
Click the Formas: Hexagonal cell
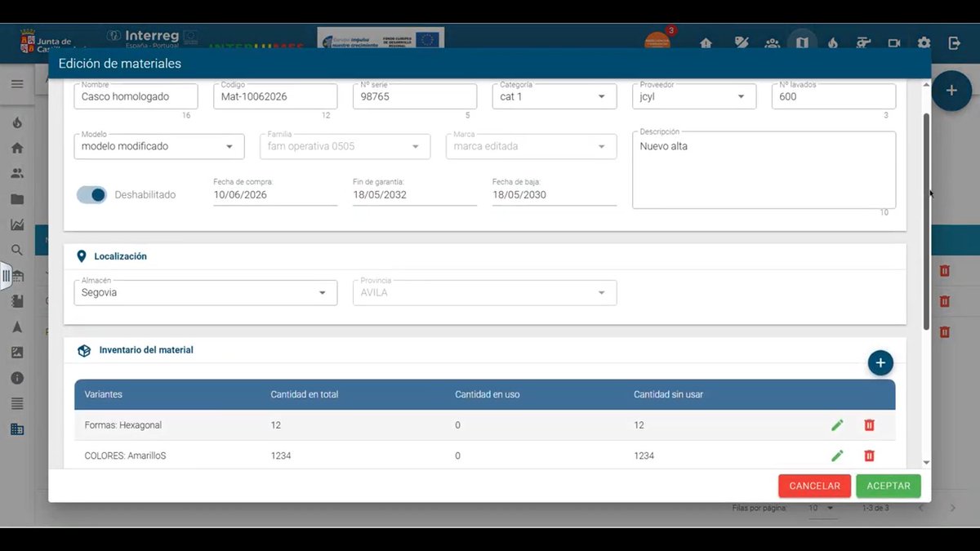pos(123,425)
